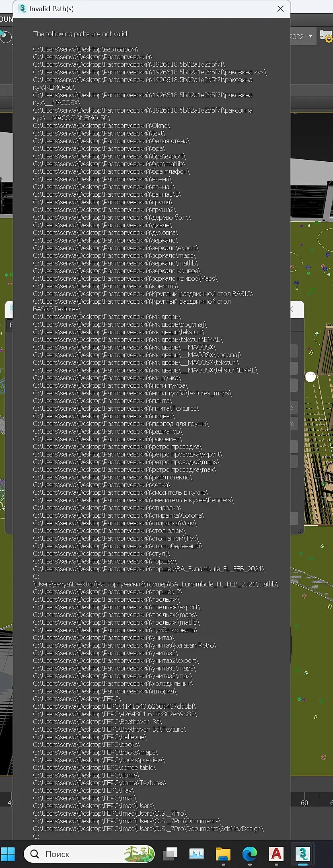Screen dimensions: 333x868
Task: Launch Microsoft Edge from the taskbar
Action: (x=250, y=854)
